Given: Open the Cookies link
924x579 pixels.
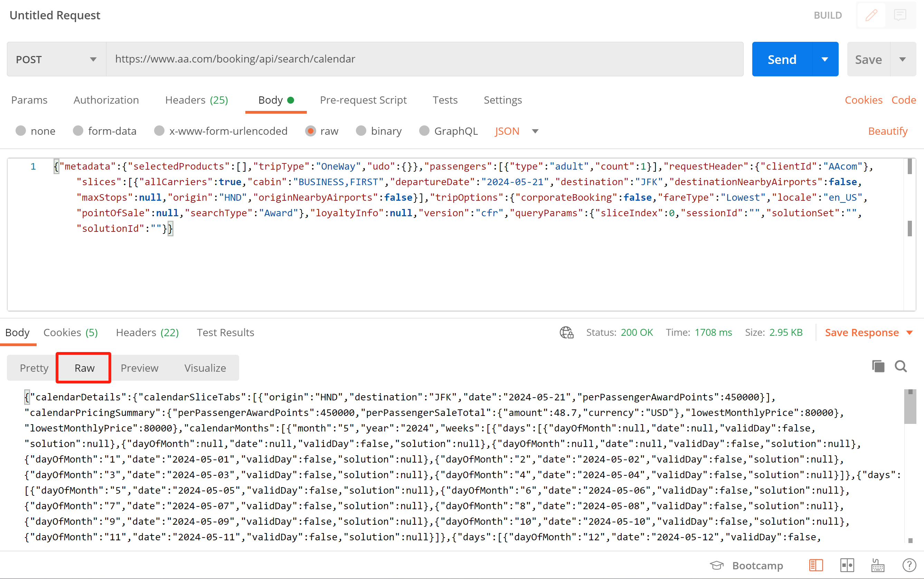Looking at the screenshot, I should (x=864, y=100).
